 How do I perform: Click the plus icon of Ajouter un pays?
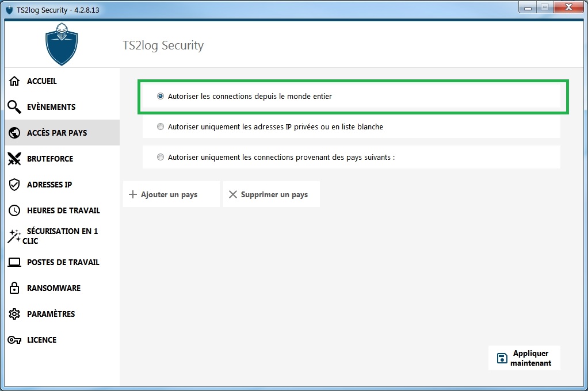(133, 194)
